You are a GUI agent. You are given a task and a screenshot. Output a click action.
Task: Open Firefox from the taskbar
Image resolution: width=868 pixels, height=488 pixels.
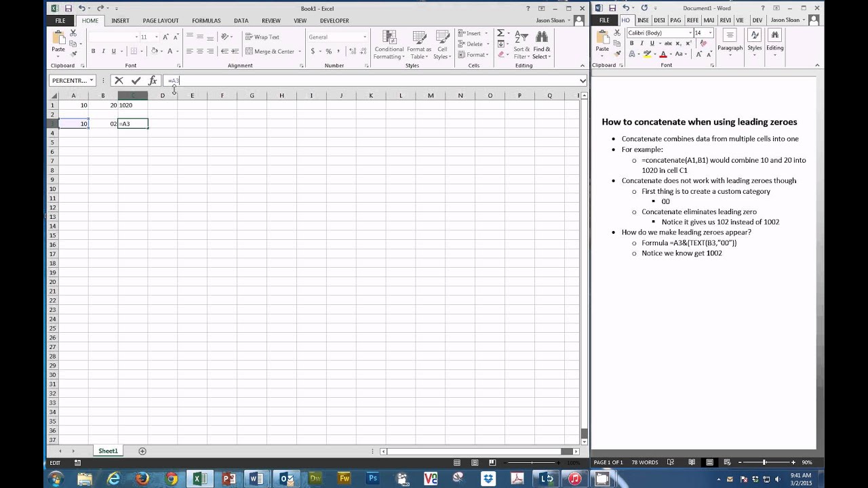142,479
